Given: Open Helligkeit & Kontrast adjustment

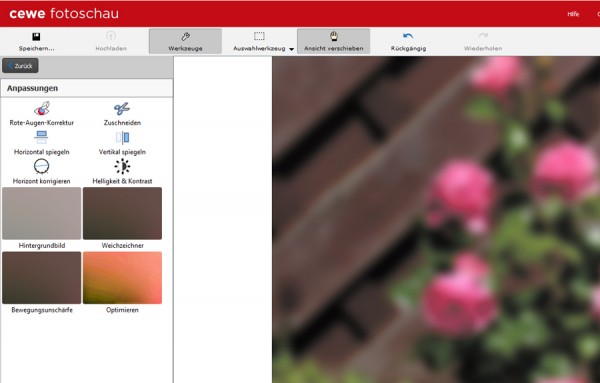Looking at the screenshot, I should [122, 166].
